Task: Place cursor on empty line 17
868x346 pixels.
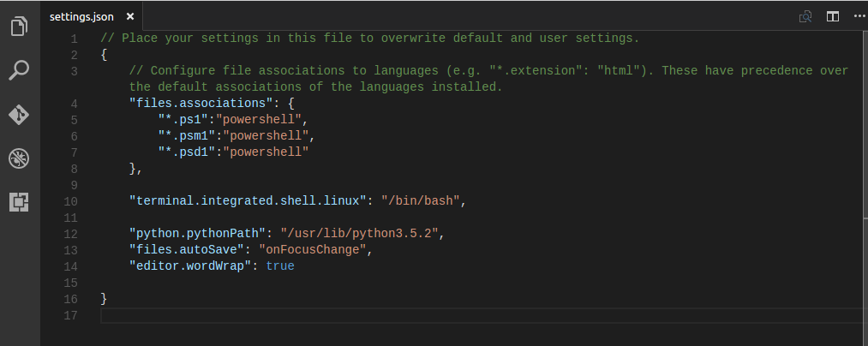Action: (x=482, y=315)
